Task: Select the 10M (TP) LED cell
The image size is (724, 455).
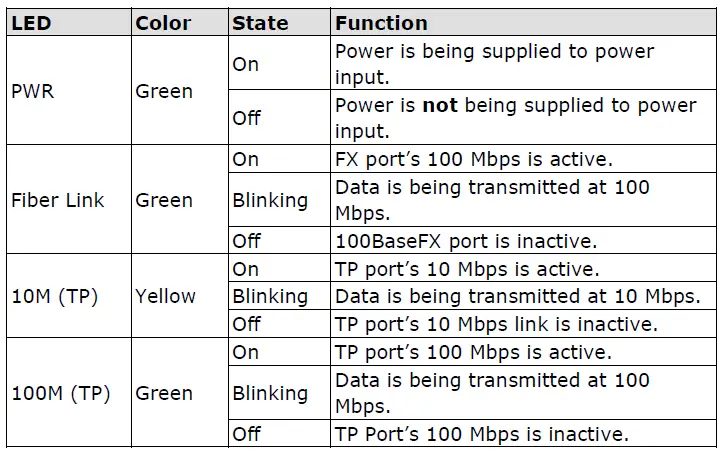Action: point(54,296)
